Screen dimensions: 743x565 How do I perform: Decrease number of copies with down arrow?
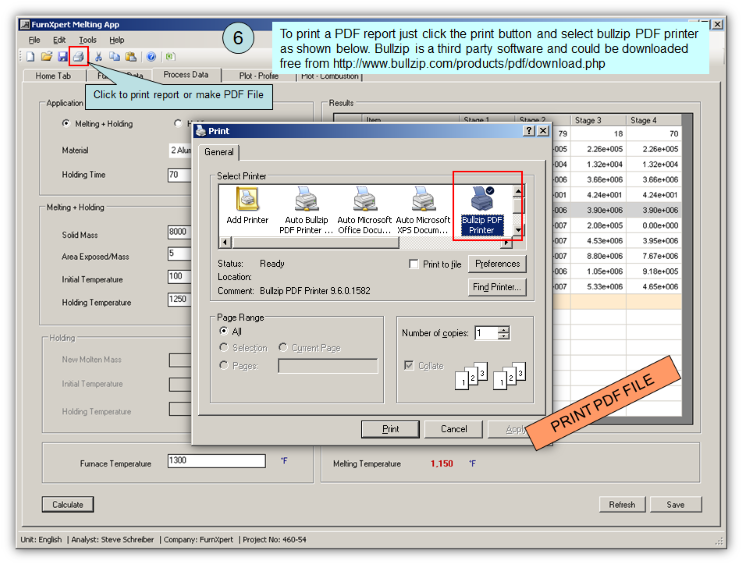(x=504, y=336)
